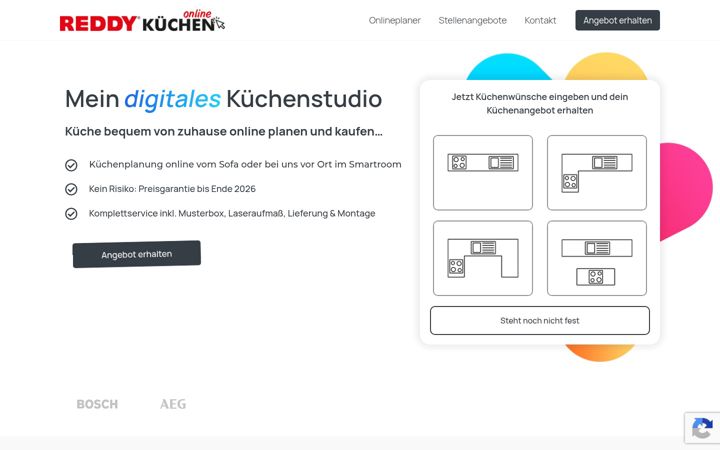Image resolution: width=720 pixels, height=450 pixels.
Task: Select the L-shaped kitchen layout
Action: [x=597, y=173]
